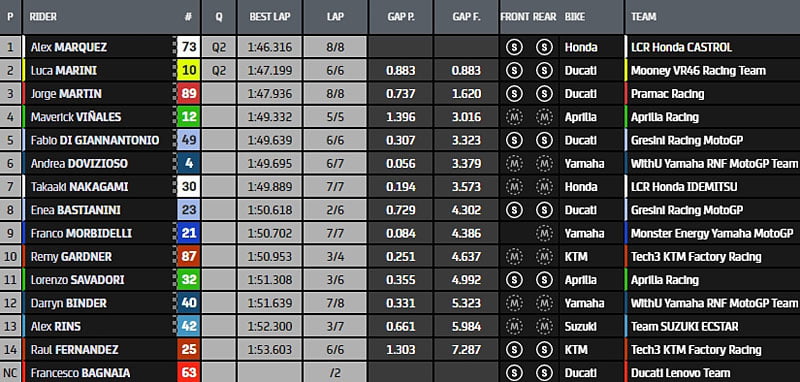Click Francesco Bagnaia's front soft tyre icon
The width and height of the screenshot is (800, 382).
[514, 373]
